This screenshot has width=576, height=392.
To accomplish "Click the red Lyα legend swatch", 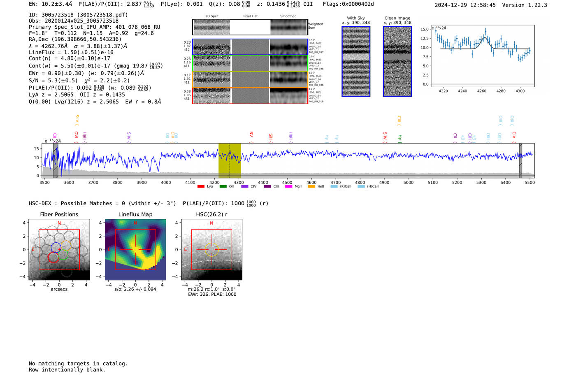I will 201,187.
